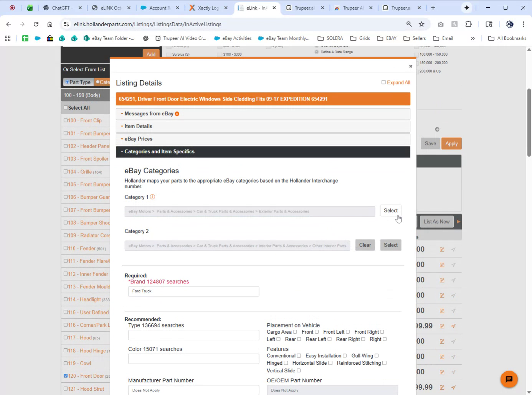This screenshot has width=532, height=395.
Task: Close the Listing Details modal with the X
Action: (x=410, y=66)
